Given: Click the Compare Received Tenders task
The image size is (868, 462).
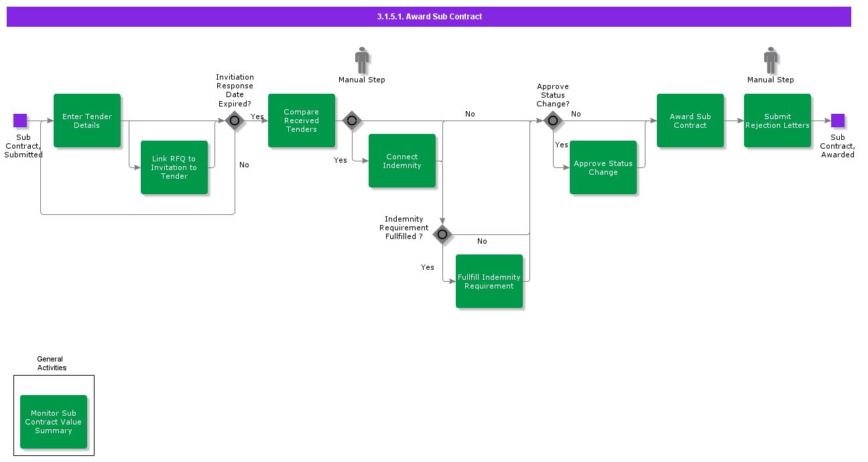Looking at the screenshot, I should (x=301, y=121).
